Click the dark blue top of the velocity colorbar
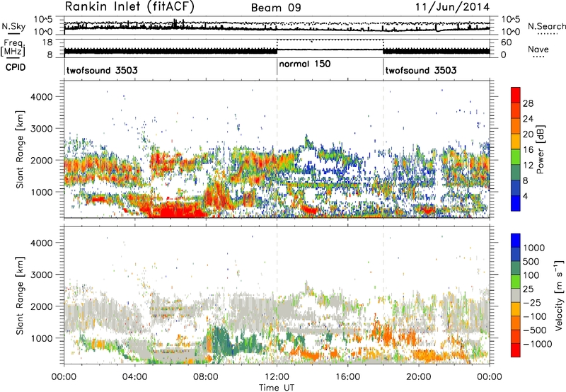 click(516, 241)
